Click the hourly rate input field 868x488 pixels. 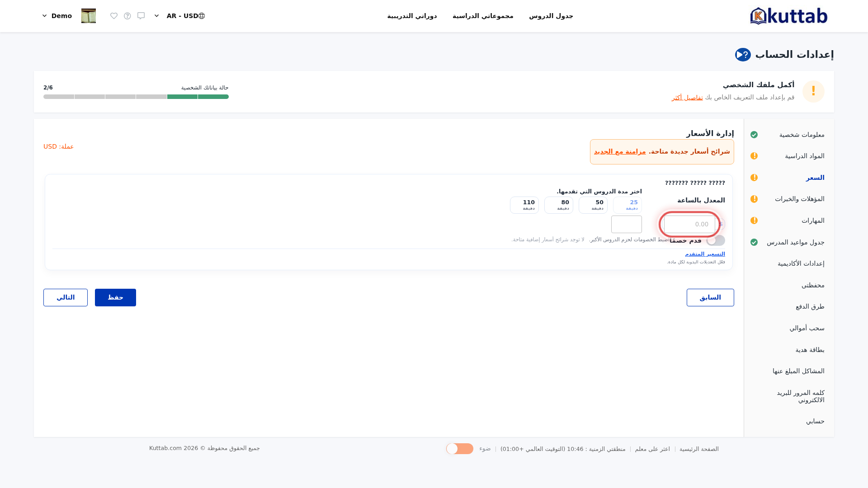point(689,224)
